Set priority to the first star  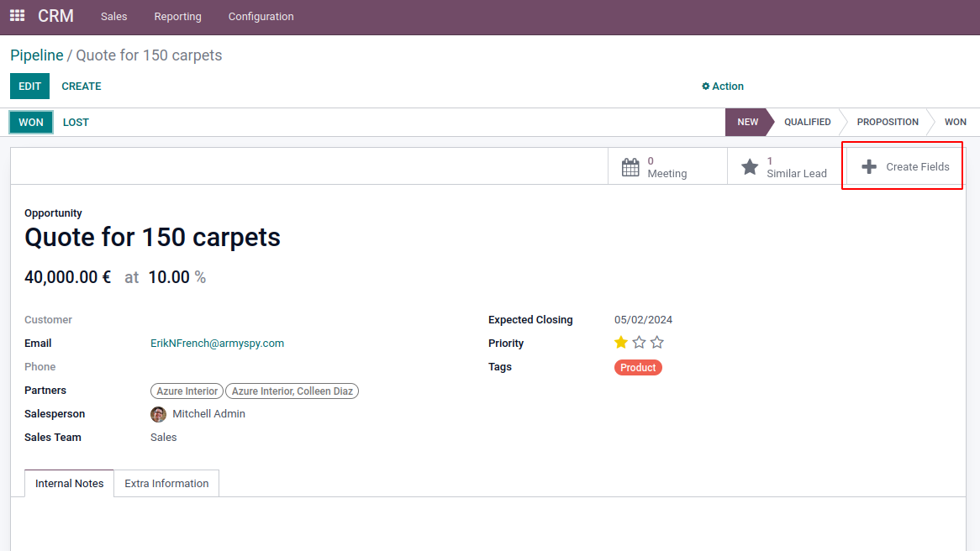pos(621,343)
